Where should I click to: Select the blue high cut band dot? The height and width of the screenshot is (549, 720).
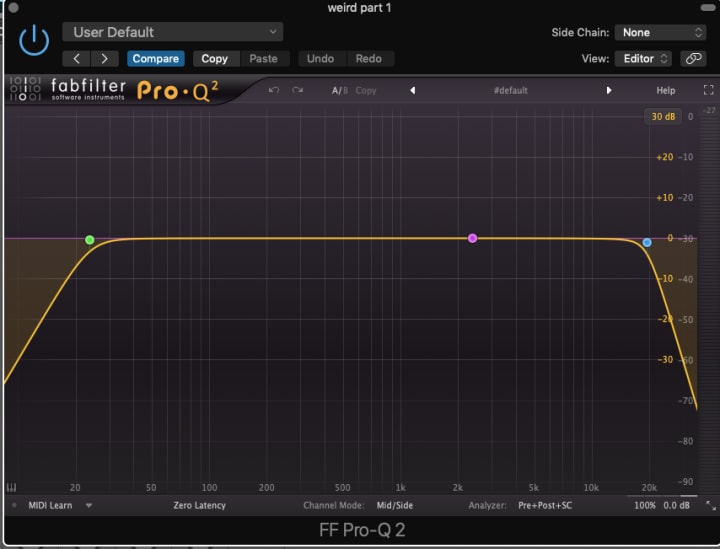pos(647,242)
